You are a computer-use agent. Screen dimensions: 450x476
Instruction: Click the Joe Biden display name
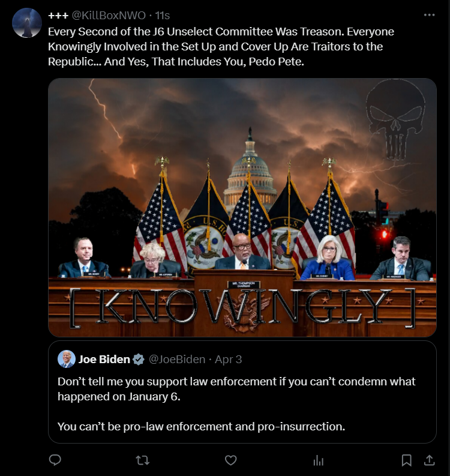click(104, 360)
